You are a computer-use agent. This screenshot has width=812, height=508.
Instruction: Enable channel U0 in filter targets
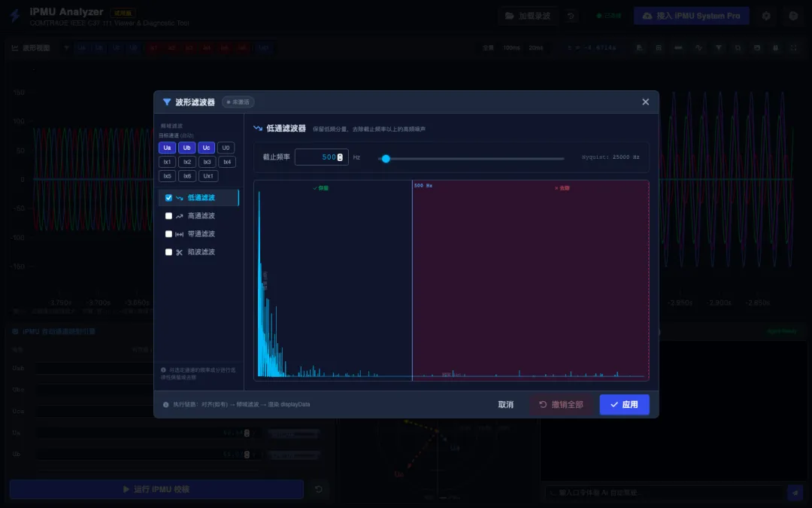click(226, 148)
